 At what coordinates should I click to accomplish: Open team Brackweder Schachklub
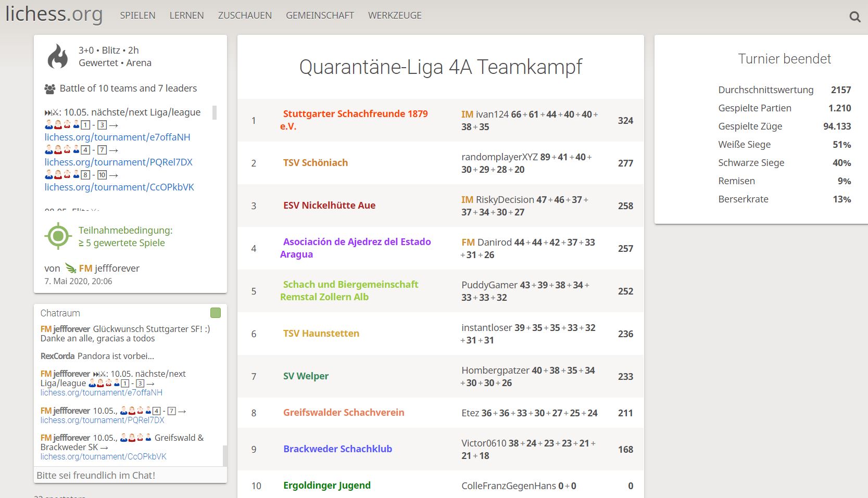337,449
